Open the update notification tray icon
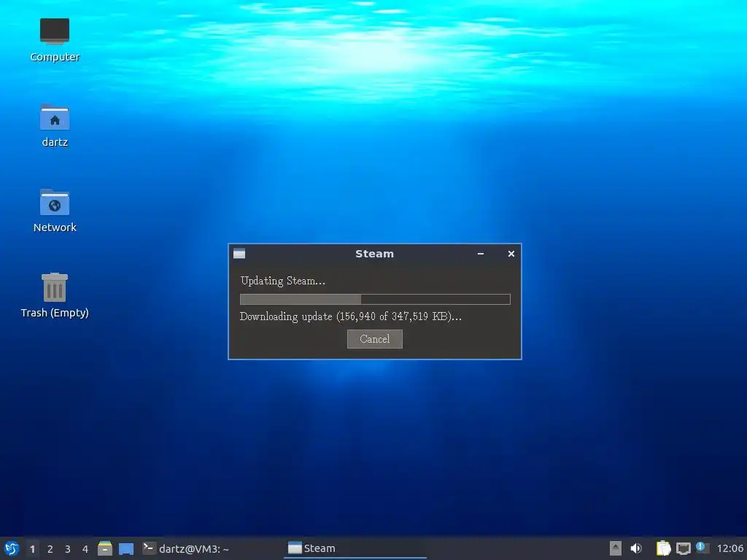Screen dimensions: 747x560 (x=703, y=548)
